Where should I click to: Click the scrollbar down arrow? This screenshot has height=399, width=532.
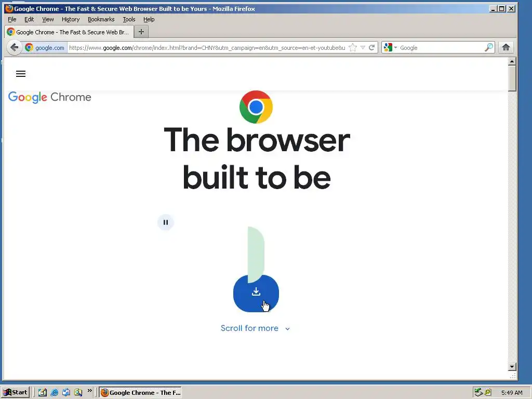click(x=512, y=367)
